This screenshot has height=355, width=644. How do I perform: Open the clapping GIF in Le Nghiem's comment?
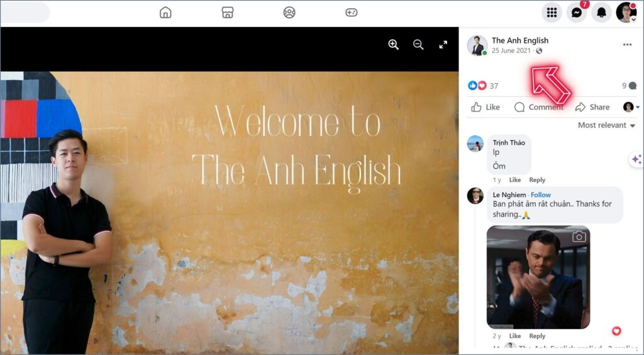pos(538,277)
